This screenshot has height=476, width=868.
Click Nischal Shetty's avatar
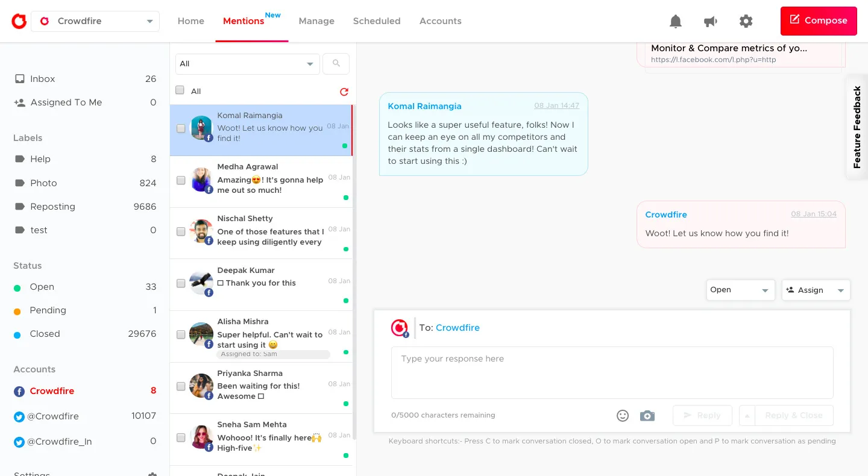201,231
